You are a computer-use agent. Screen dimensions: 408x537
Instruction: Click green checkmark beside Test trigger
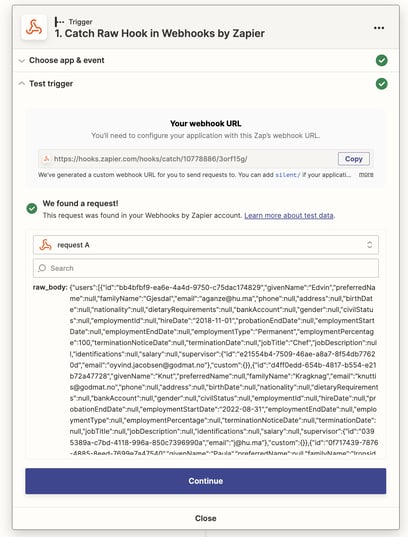click(x=382, y=84)
